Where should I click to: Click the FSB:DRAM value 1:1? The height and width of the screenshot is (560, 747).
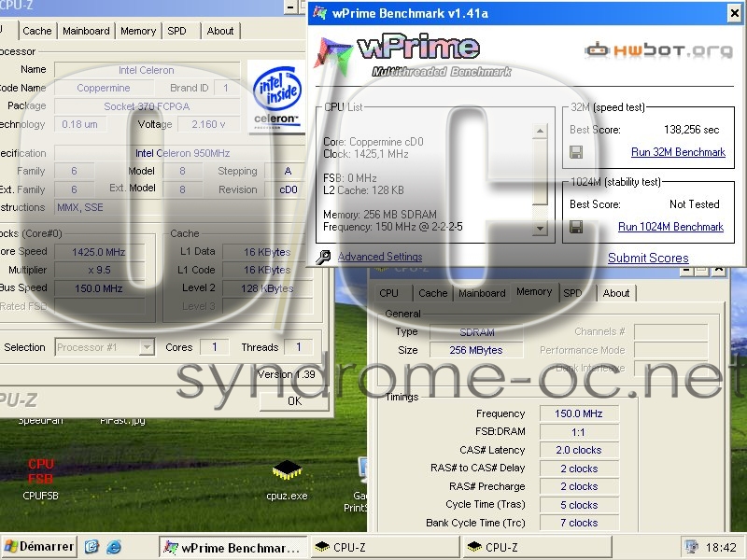pos(579,432)
